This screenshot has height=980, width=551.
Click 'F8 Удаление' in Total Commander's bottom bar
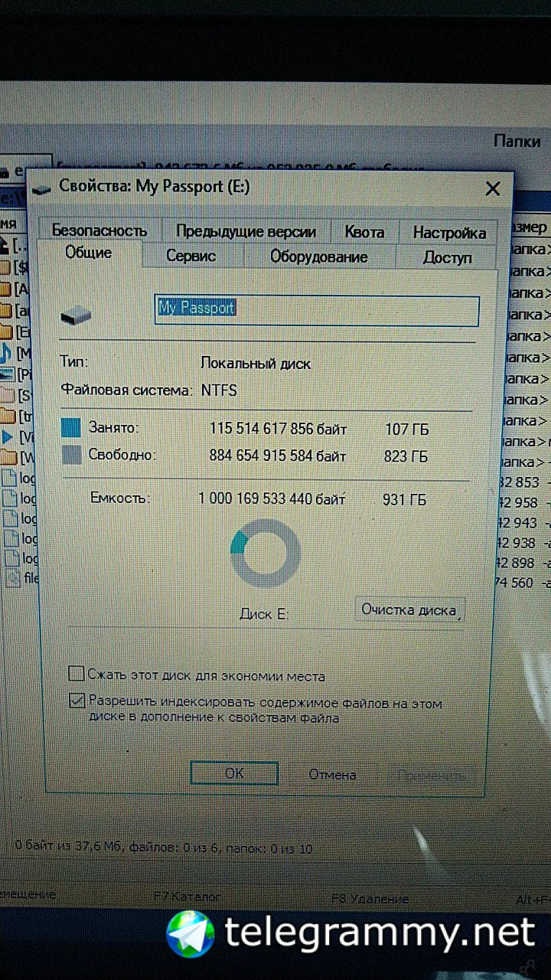tap(370, 898)
